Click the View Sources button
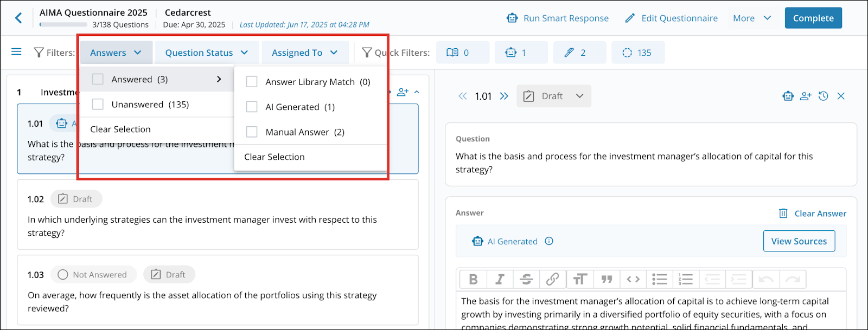Image resolution: width=868 pixels, height=330 pixels. 799,241
